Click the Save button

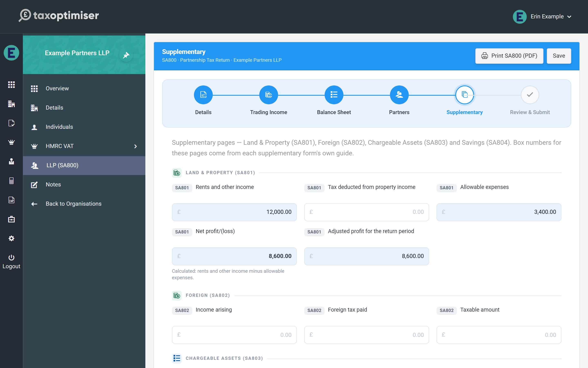(559, 56)
